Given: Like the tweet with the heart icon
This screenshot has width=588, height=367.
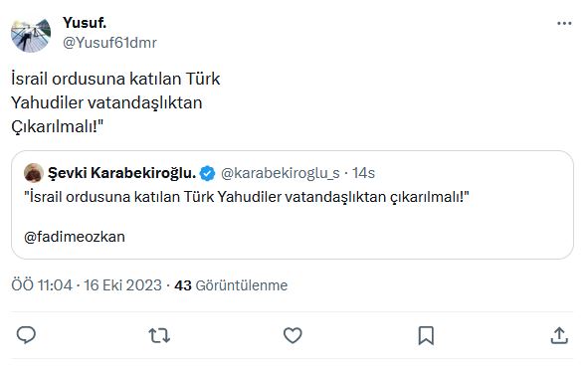Looking at the screenshot, I should tap(293, 335).
